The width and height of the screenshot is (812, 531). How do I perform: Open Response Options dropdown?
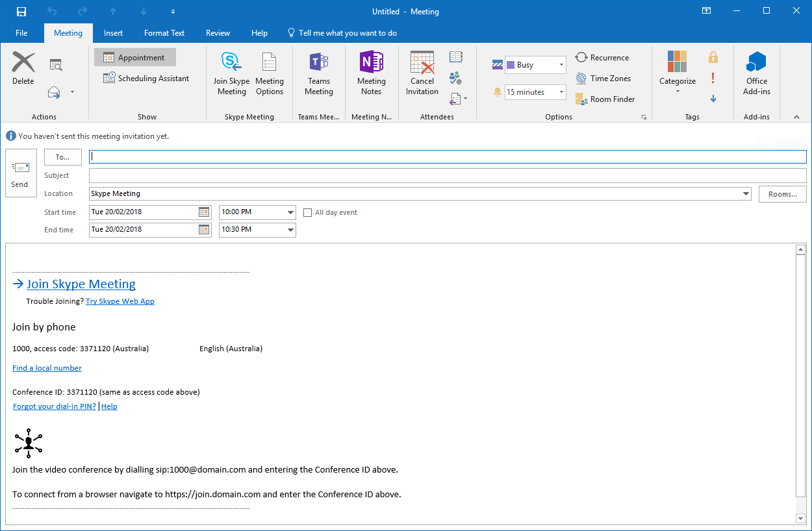459,99
